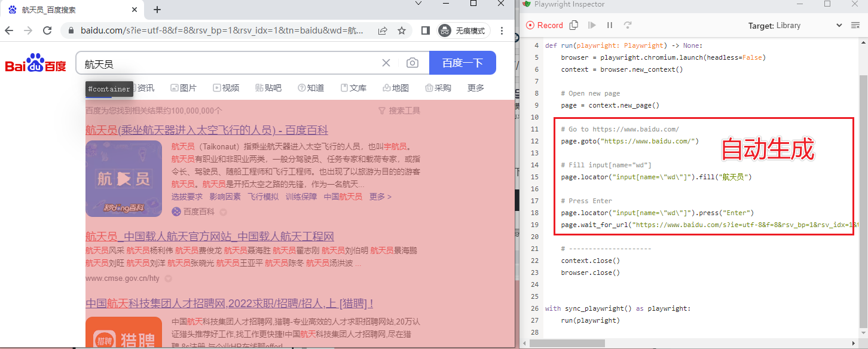Clear code with the clear-lines icon
868x349 pixels.
[x=855, y=25]
